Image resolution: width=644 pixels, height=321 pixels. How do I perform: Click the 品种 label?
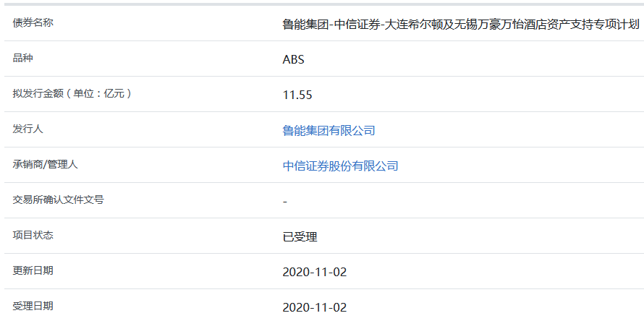pos(23,59)
